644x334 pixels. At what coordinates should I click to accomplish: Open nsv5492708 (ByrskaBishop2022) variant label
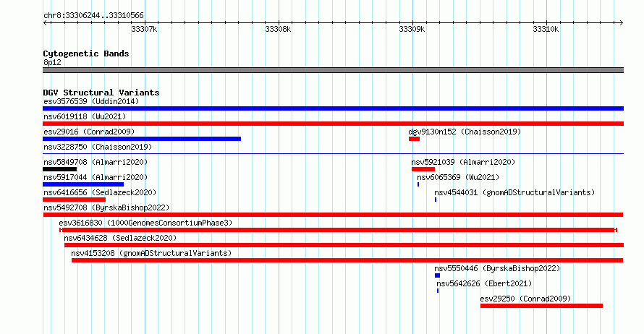click(106, 207)
